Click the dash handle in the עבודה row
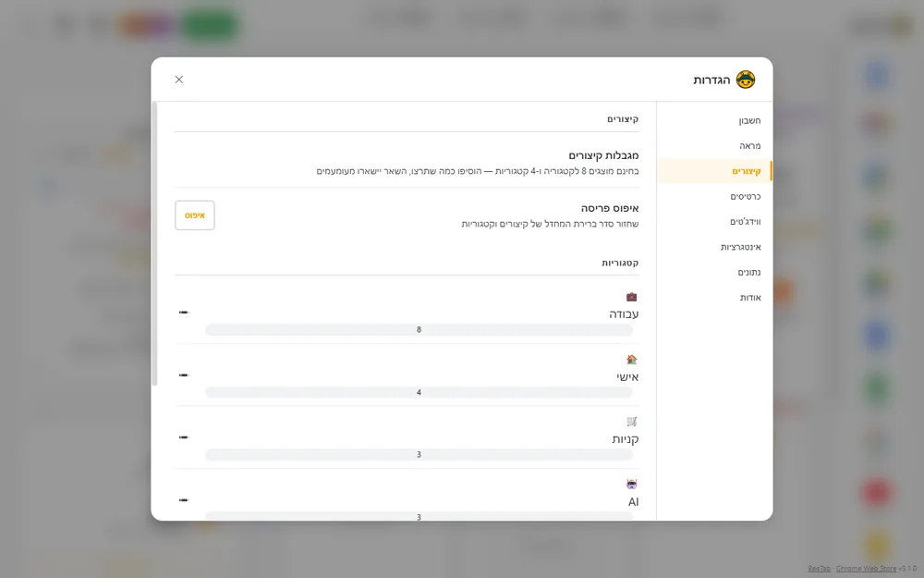 pyautogui.click(x=184, y=312)
